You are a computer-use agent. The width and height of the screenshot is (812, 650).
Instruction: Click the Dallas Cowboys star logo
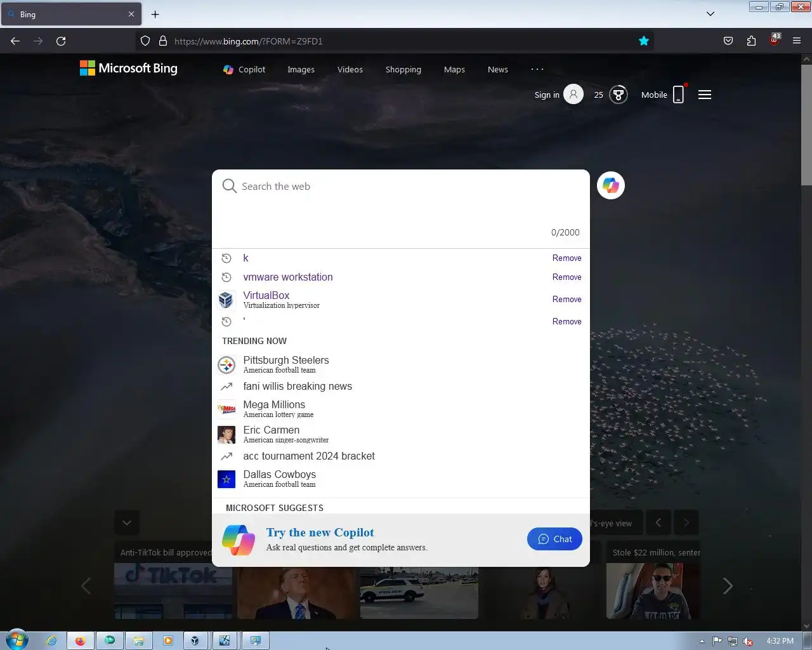pyautogui.click(x=226, y=479)
